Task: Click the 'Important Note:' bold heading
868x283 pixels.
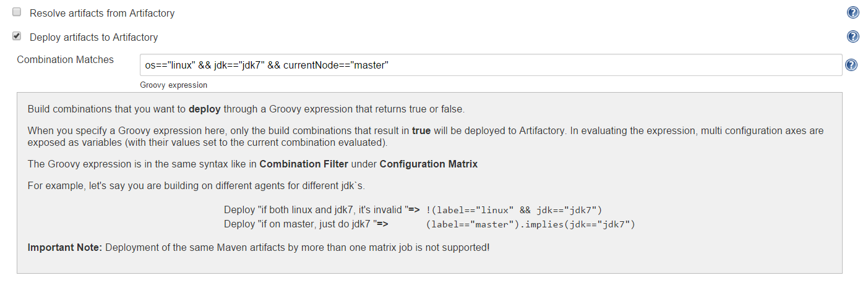Action: point(65,248)
